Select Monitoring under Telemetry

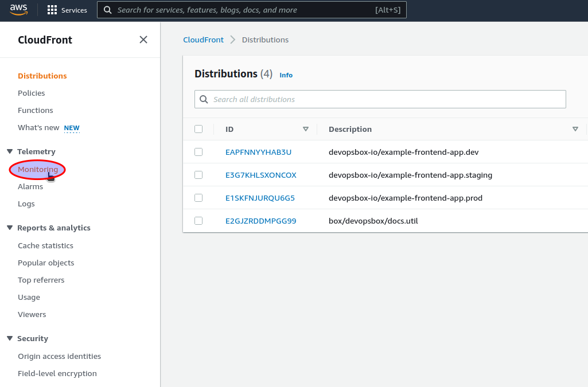click(x=37, y=169)
